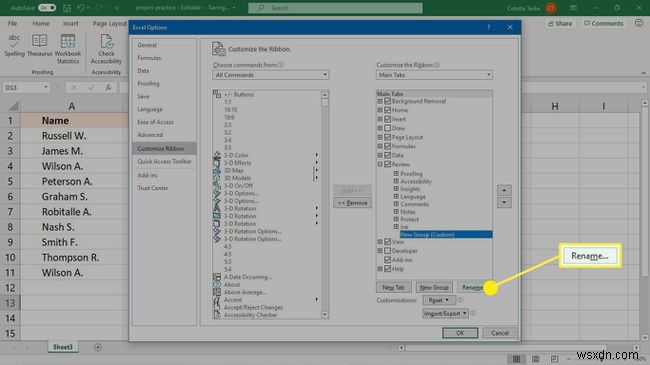This screenshot has height=365, width=650.
Task: Open the Choose commands from dropdown
Action: (271, 75)
